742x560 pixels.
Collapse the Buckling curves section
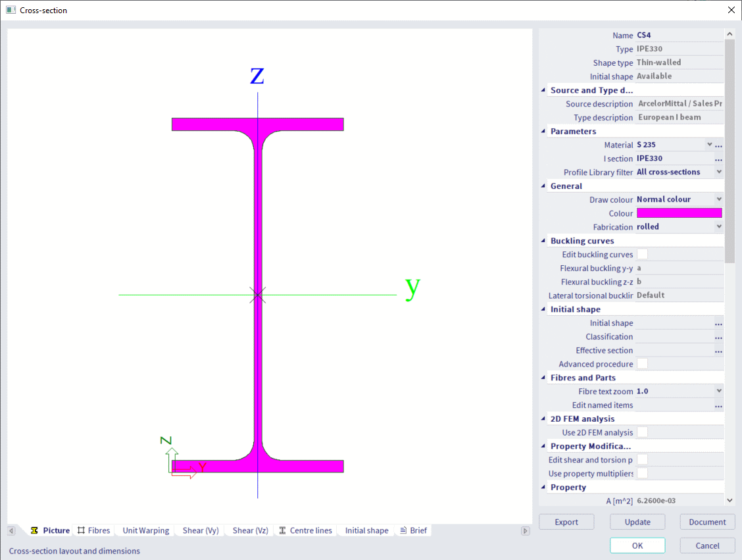pyautogui.click(x=543, y=240)
